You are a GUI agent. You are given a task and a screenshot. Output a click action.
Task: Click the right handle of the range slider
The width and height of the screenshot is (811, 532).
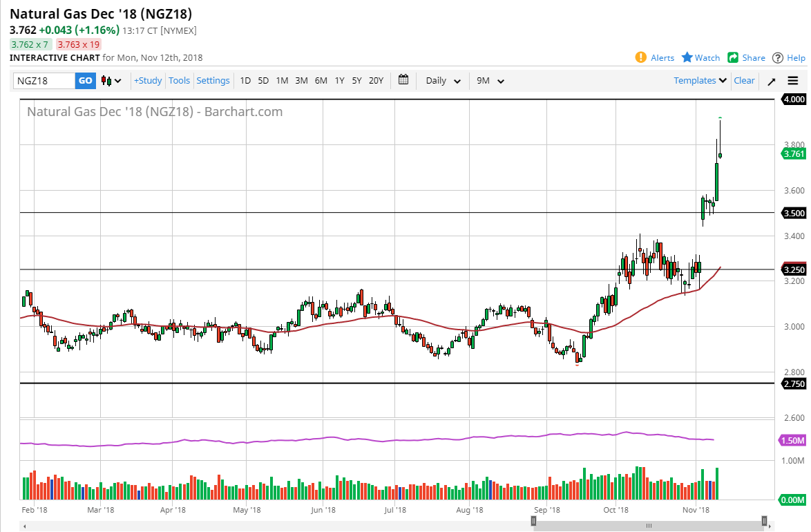click(764, 521)
